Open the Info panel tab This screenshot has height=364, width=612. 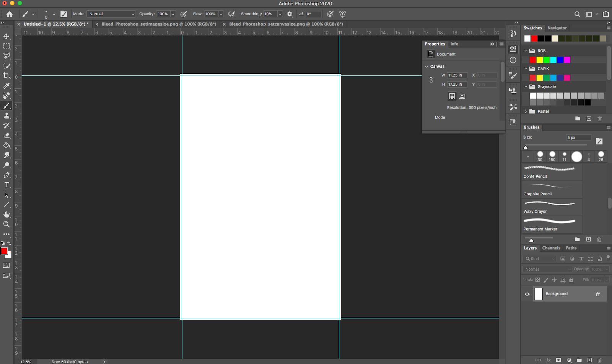coord(454,44)
